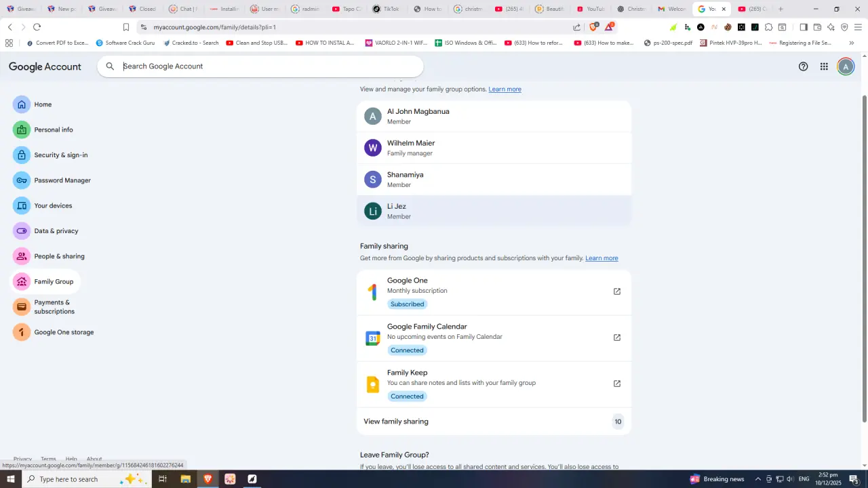Open Family Keep external link icon
The height and width of the screenshot is (488, 868).
click(x=617, y=384)
